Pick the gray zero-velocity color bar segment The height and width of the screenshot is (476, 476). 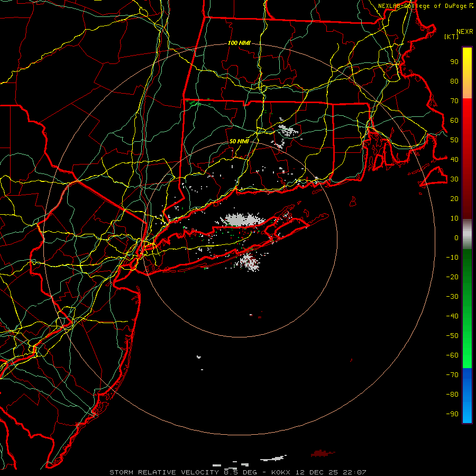click(467, 234)
